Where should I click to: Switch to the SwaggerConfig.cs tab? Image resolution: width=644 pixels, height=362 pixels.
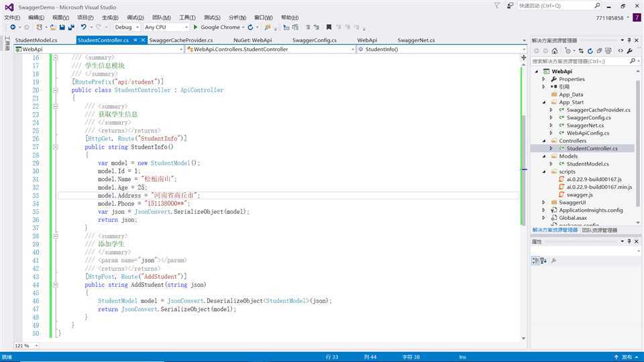[x=314, y=40]
